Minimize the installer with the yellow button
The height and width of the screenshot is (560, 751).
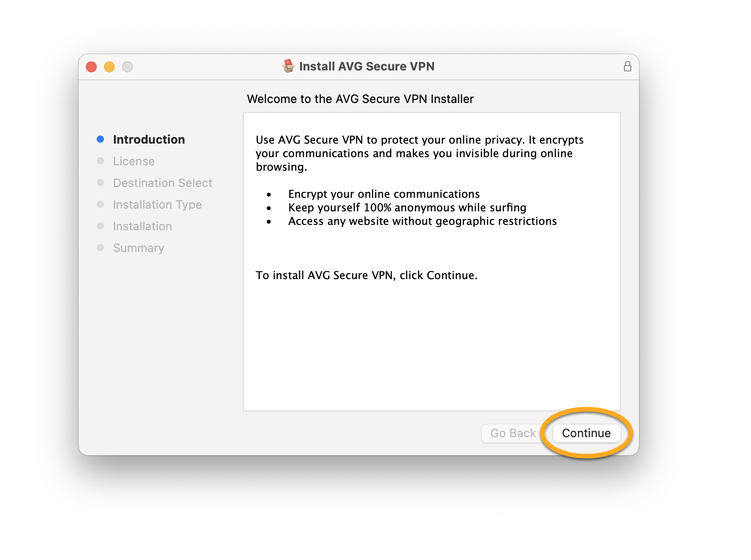coord(109,67)
